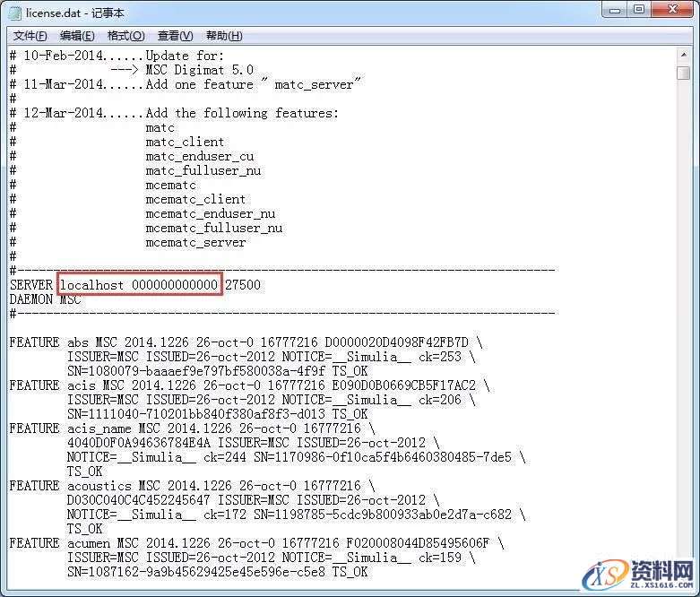Click the SN=1080079 serial number line
The width and height of the screenshot is (700, 597).
point(218,370)
